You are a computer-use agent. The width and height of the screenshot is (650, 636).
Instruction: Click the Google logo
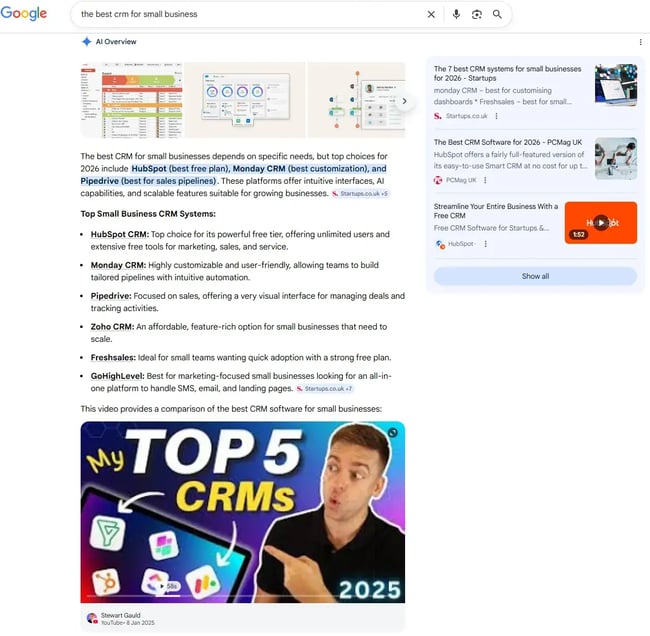[x=24, y=13]
